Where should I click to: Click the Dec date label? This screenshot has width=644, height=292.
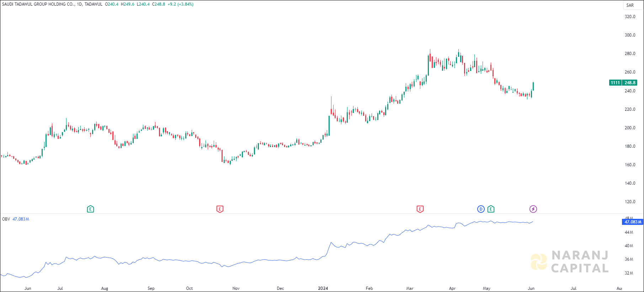(281, 288)
